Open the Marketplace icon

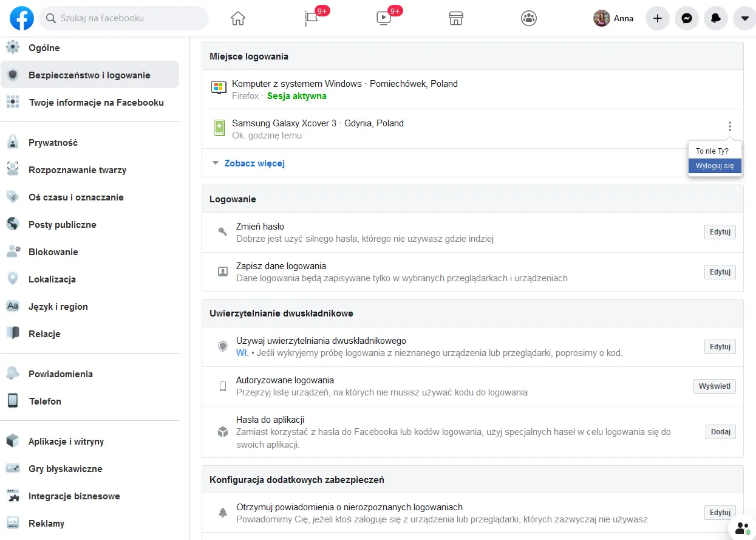pyautogui.click(x=456, y=18)
